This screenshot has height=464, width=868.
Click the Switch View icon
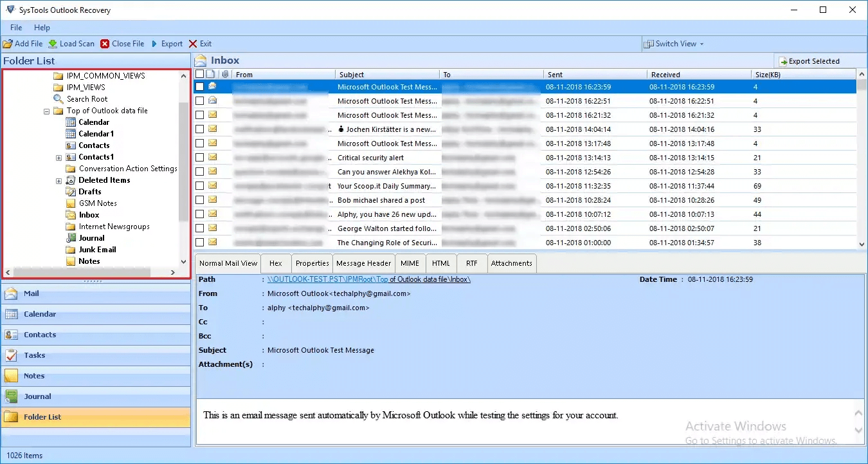(x=649, y=44)
